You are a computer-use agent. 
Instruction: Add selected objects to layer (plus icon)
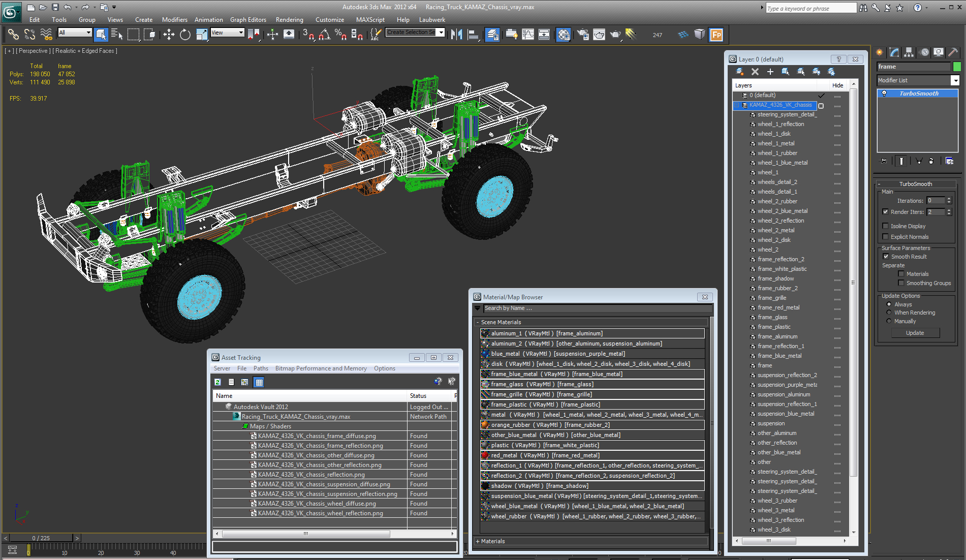770,72
